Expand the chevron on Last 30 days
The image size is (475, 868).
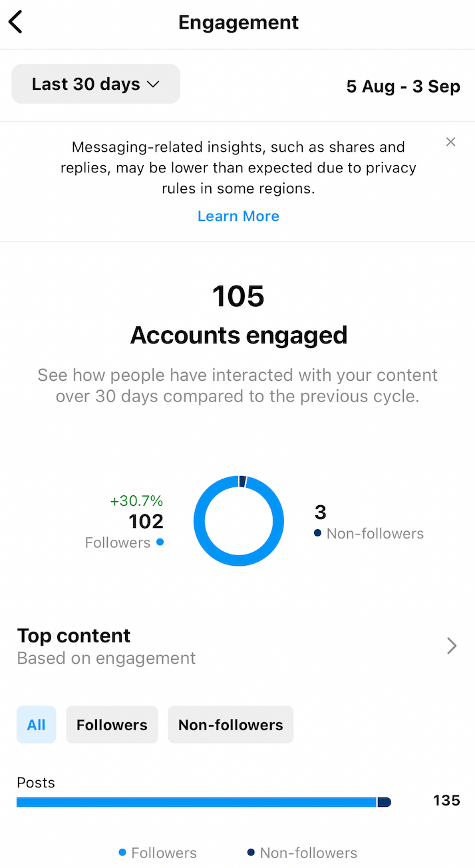pyautogui.click(x=153, y=85)
